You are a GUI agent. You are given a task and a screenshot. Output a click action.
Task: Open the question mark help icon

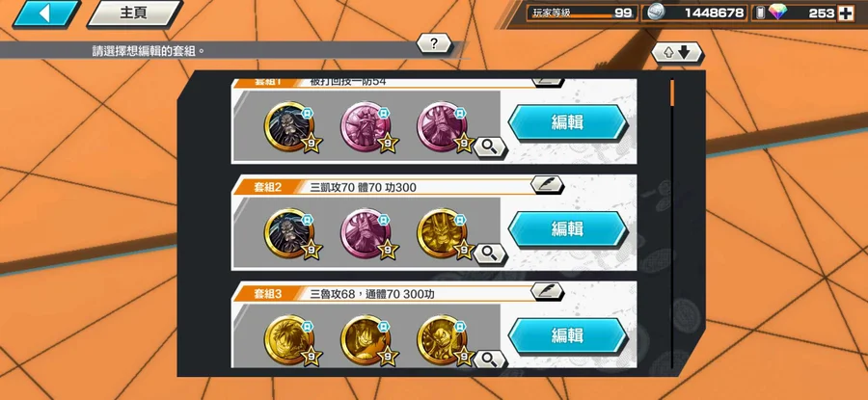(434, 43)
